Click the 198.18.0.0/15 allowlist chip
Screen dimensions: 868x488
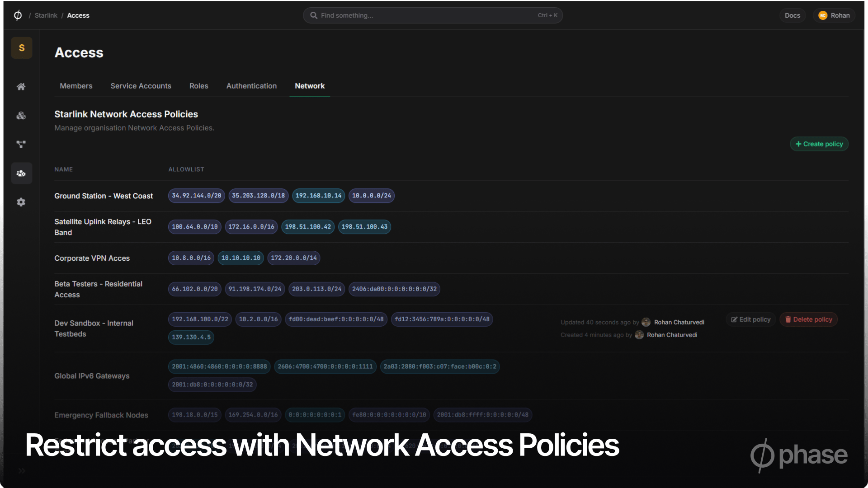click(195, 415)
